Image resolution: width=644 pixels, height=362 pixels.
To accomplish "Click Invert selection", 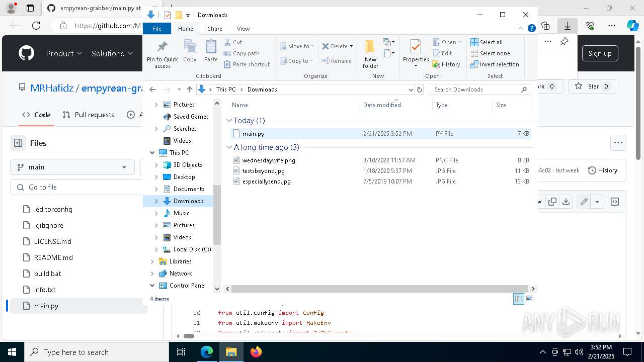I will point(495,64).
